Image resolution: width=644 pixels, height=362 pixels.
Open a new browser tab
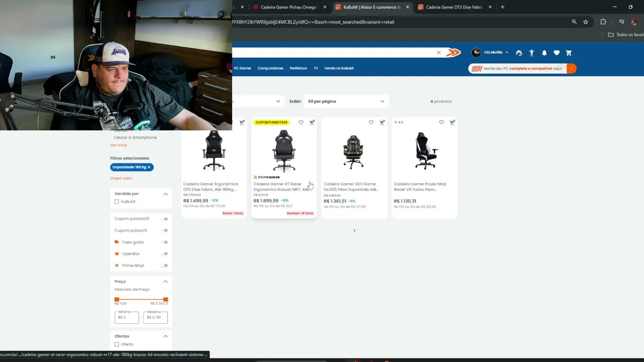(x=502, y=7)
